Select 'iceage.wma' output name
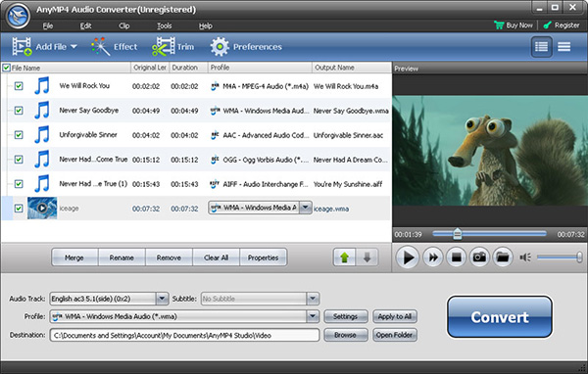The image size is (588, 374). (x=331, y=209)
